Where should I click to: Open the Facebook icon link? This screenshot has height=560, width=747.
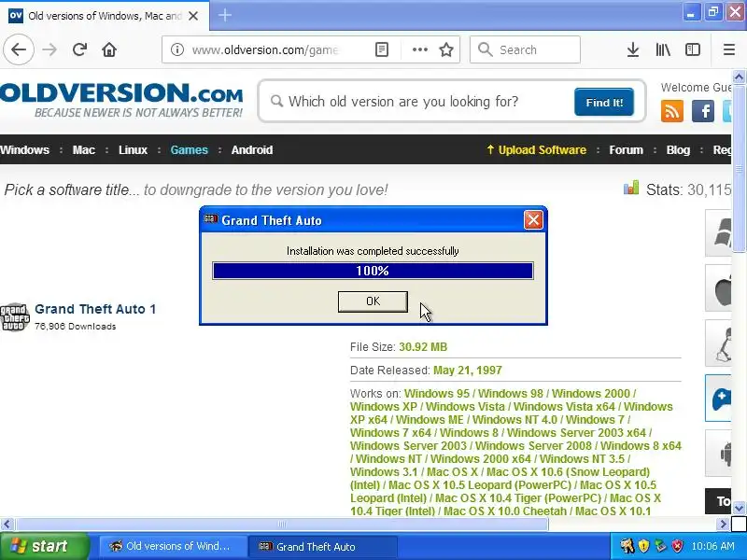click(703, 111)
